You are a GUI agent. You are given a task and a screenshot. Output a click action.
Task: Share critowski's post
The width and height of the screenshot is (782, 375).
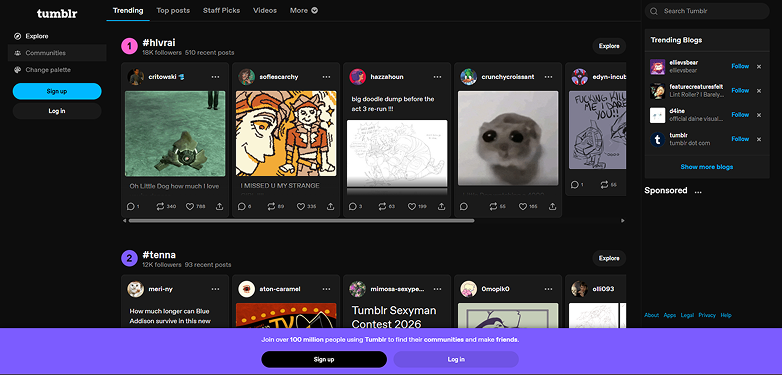point(219,206)
